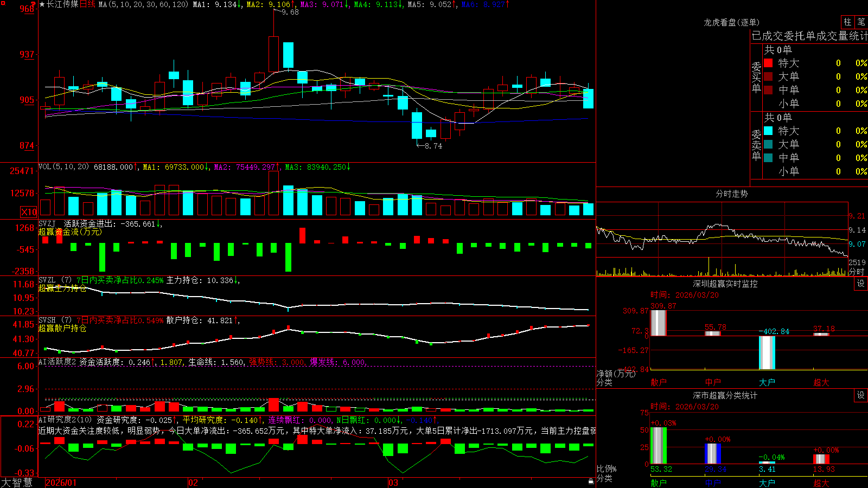Click 超赢散户持仓 label
The image size is (868, 488).
[x=62, y=328]
